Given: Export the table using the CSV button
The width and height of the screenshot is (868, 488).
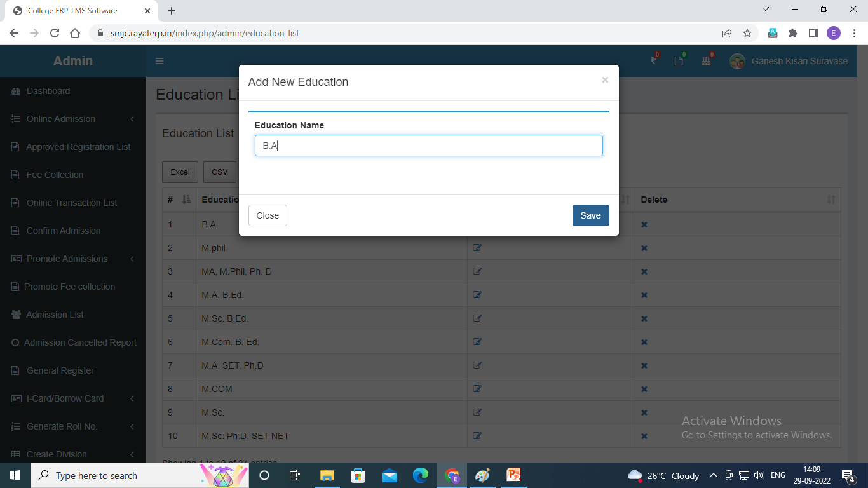Looking at the screenshot, I should click(219, 172).
